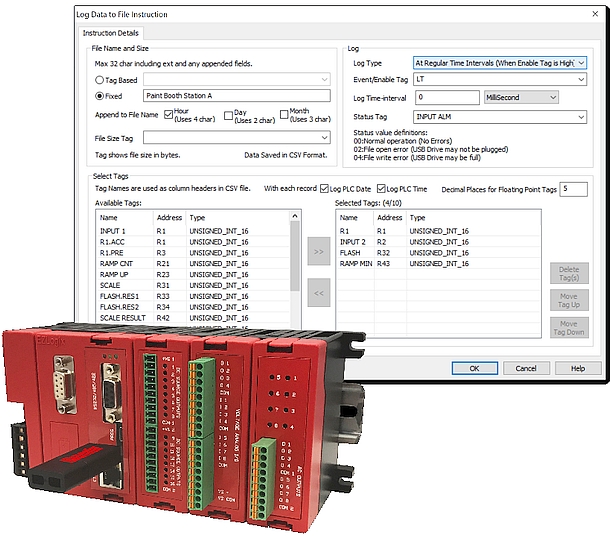Open the MilliSecond time unit dropdown

pos(553,97)
